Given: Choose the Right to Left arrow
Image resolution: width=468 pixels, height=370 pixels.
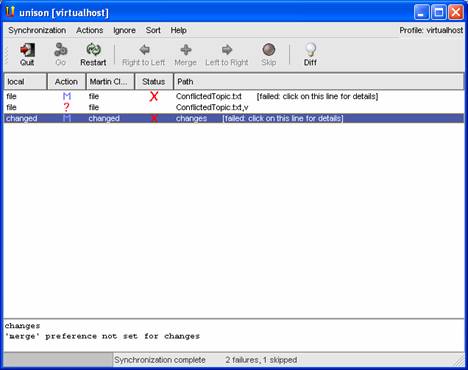Looking at the screenshot, I should (x=144, y=50).
